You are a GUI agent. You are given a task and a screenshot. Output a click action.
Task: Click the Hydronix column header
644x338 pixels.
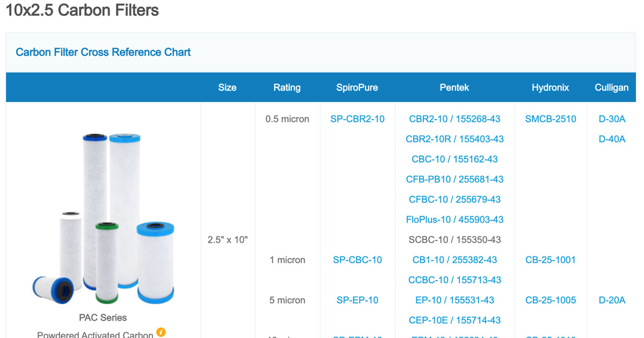click(x=551, y=87)
